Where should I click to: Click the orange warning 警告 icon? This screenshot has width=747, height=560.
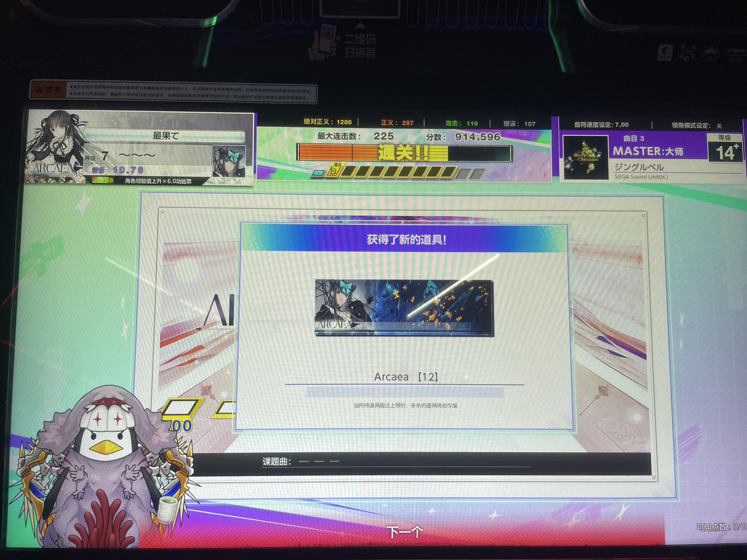click(x=49, y=89)
